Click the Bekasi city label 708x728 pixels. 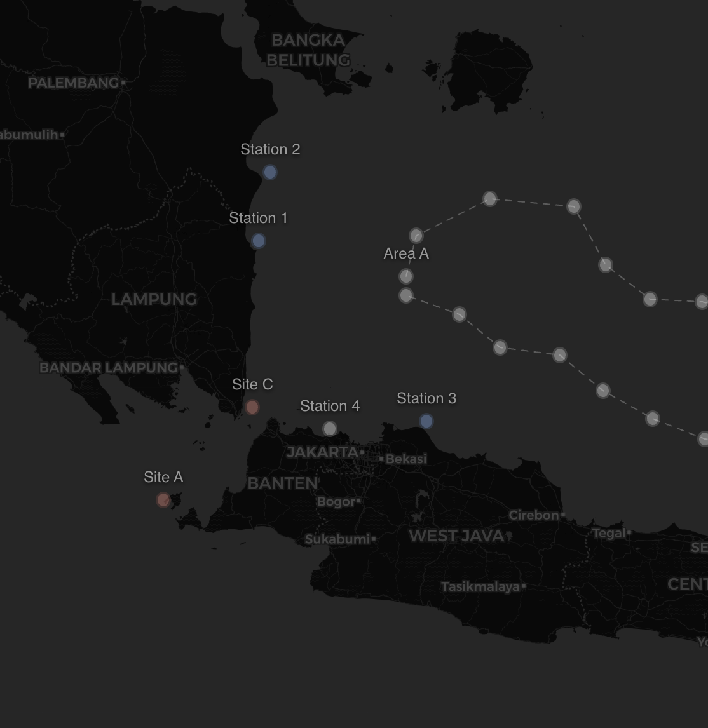(406, 459)
